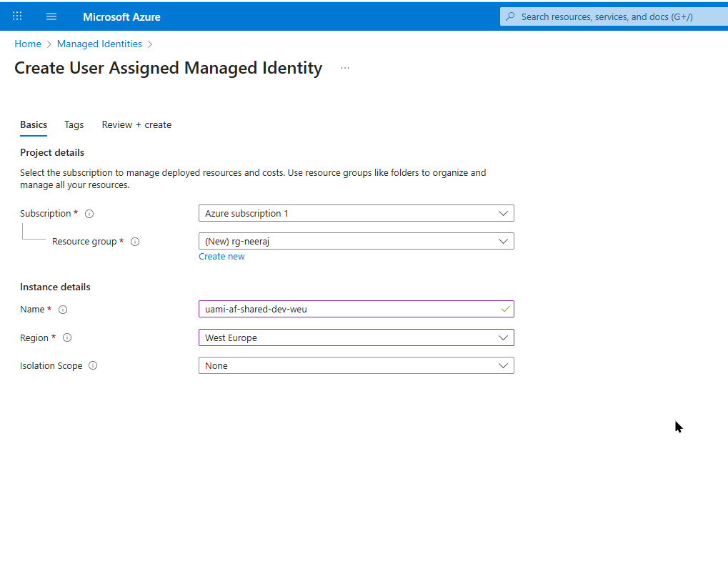Select the Basics tab
This screenshot has width=728, height=582.
(x=34, y=124)
